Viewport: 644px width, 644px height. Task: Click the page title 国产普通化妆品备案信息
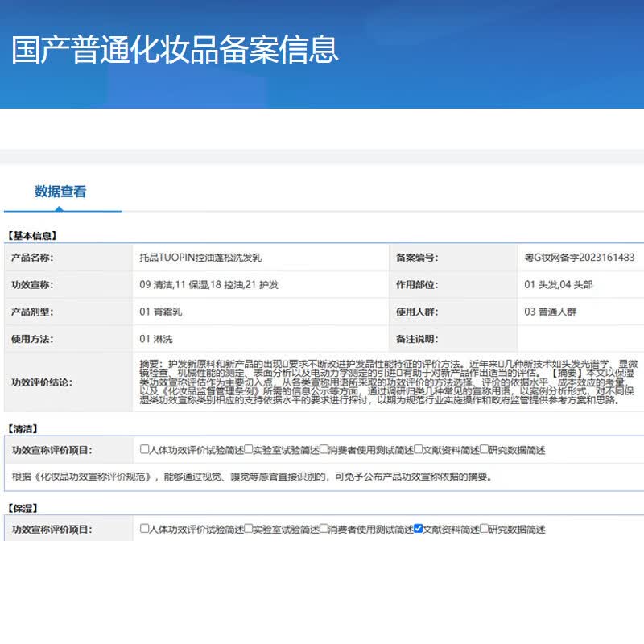[x=175, y=50]
